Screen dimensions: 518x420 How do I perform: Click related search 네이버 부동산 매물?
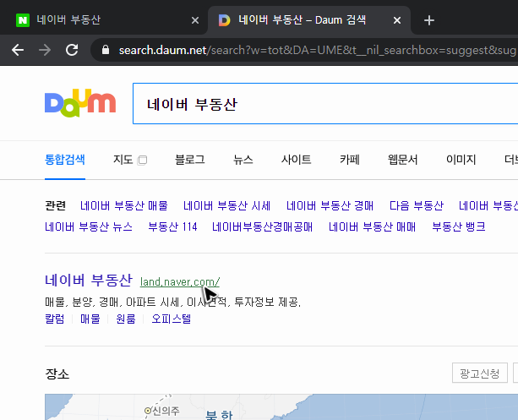[x=124, y=205]
